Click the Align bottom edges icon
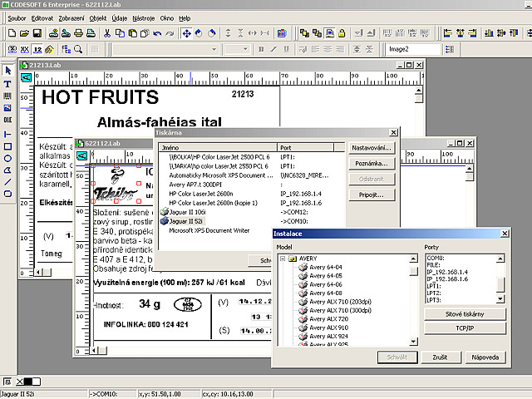 point(489,33)
